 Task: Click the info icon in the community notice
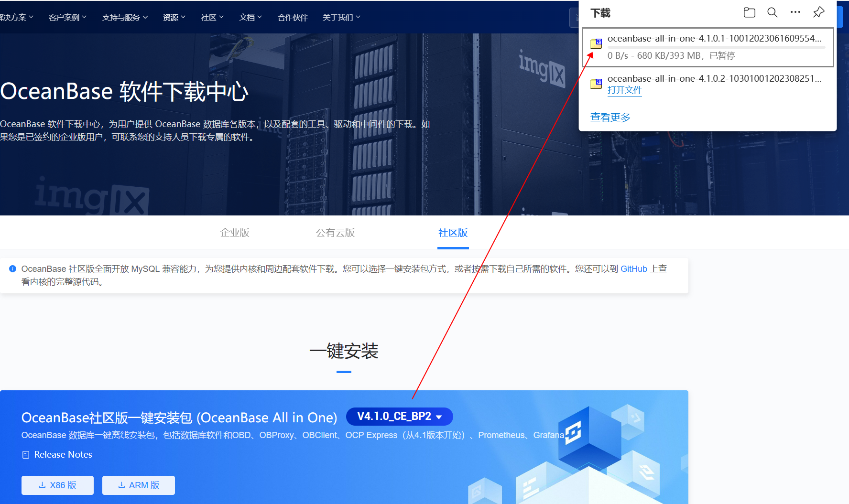[13, 269]
